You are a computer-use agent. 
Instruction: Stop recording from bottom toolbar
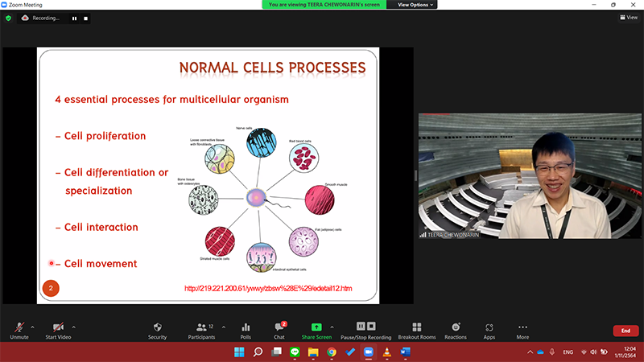(371, 327)
